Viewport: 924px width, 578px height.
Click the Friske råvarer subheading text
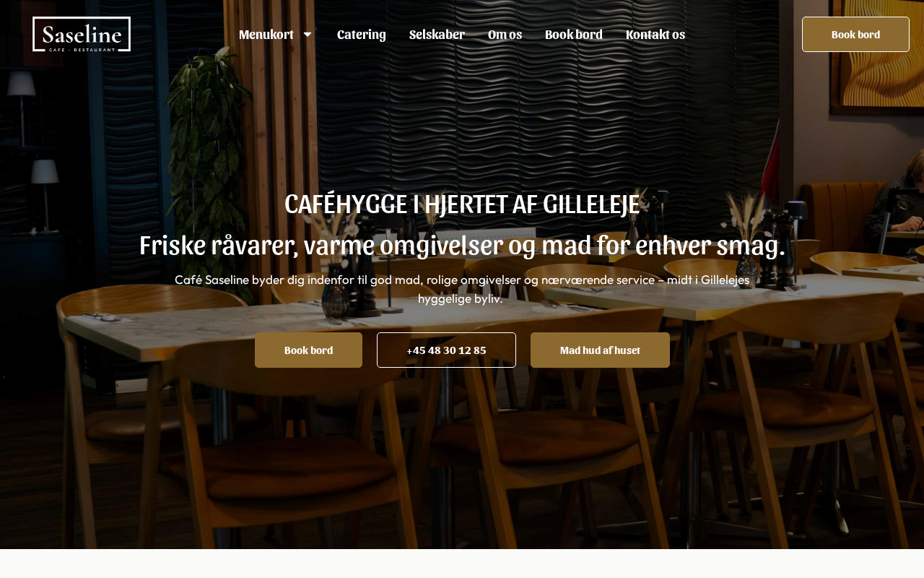[x=462, y=246]
